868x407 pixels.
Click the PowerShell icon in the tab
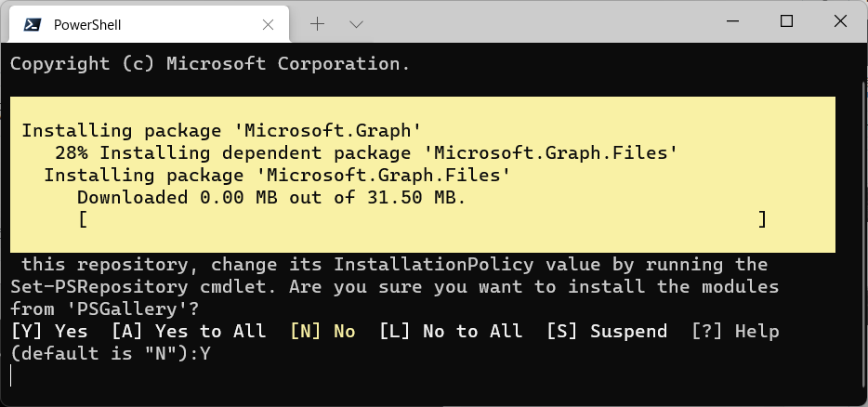click(x=33, y=24)
